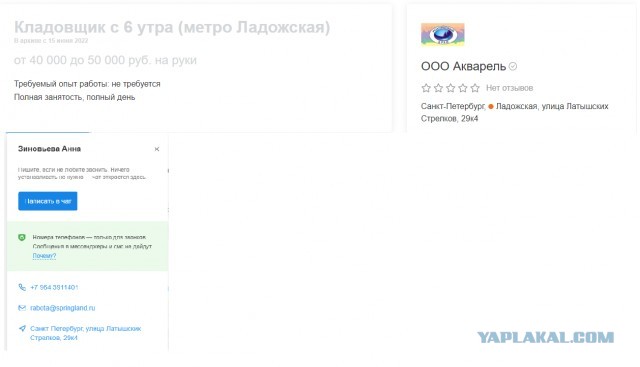Click the envelope email icon
The image size is (640, 367).
[22, 308]
